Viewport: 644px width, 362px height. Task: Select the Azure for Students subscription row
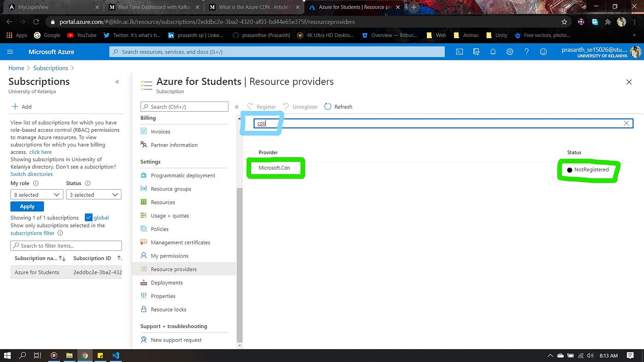click(x=66, y=272)
